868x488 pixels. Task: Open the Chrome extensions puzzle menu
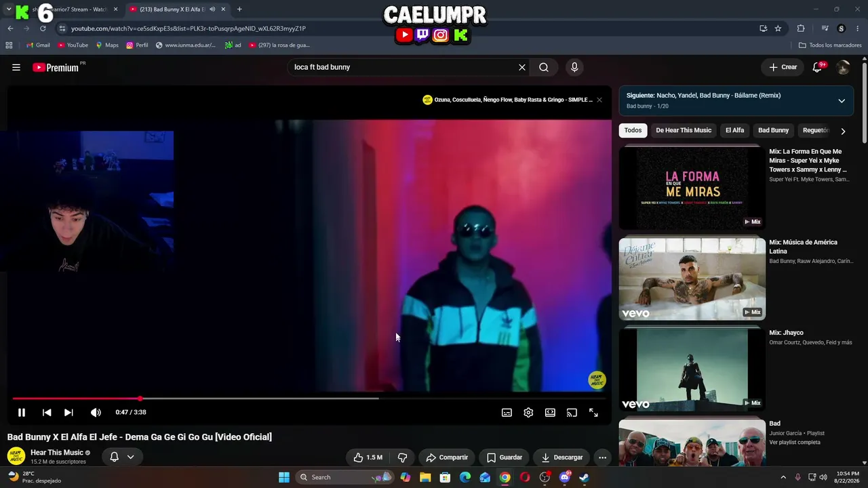pos(801,28)
